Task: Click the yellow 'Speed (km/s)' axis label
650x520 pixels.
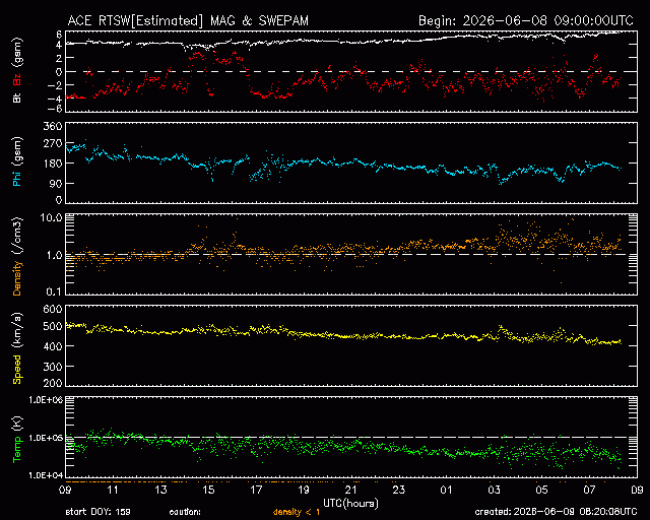Action: 17,348
